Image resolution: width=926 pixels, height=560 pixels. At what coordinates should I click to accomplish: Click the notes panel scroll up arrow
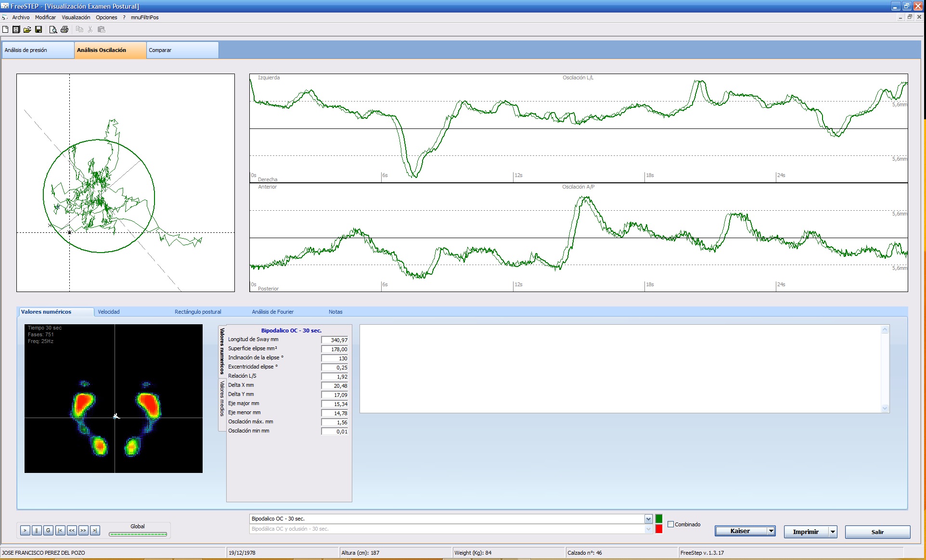coord(885,330)
